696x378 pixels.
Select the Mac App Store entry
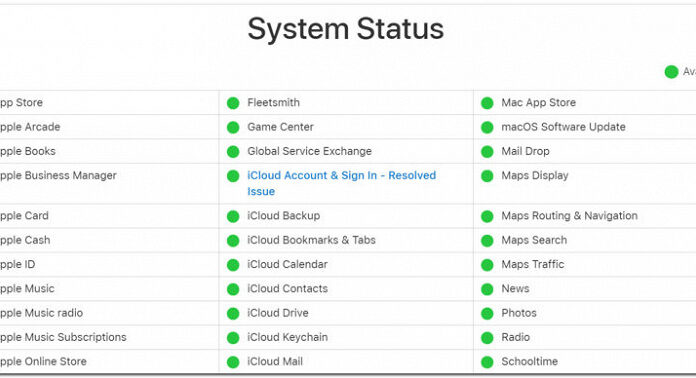click(x=538, y=102)
